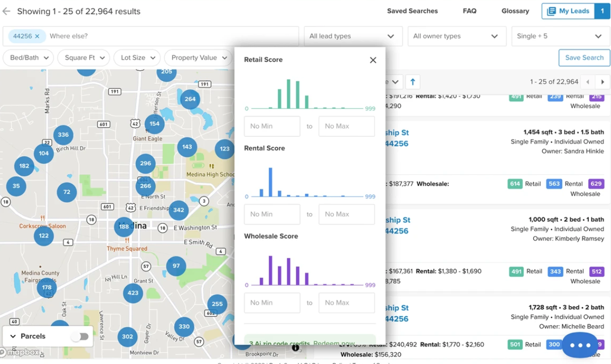Click map cluster marker 104
This screenshot has width=611, height=364.
pos(44,153)
